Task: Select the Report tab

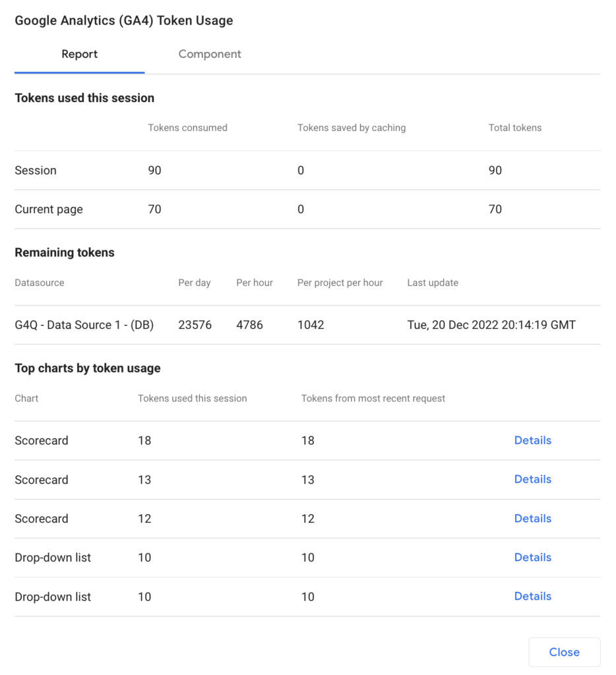Action: click(x=80, y=54)
